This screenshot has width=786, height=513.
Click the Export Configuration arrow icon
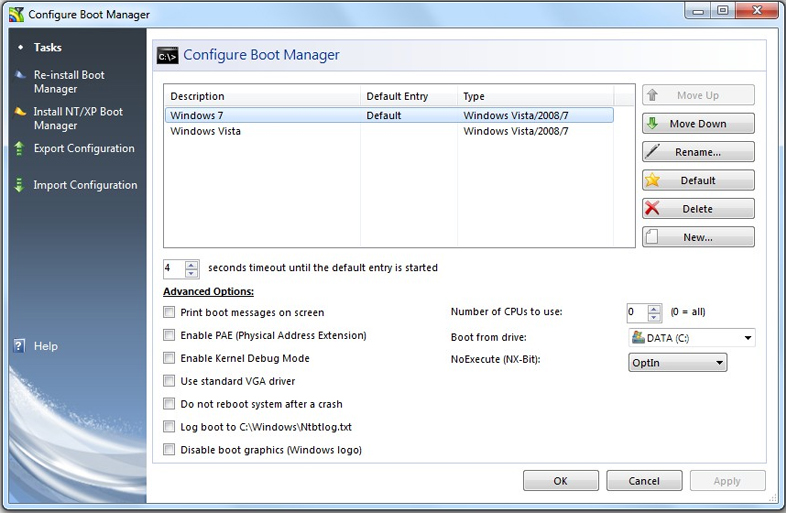coord(19,149)
